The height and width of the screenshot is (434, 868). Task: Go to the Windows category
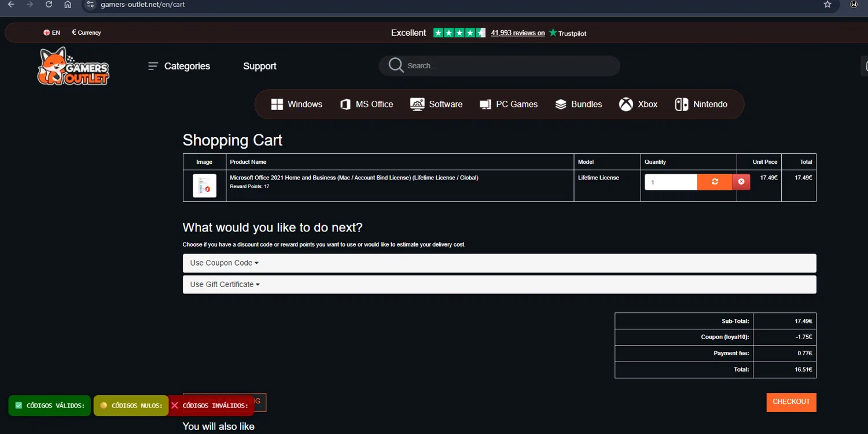(296, 104)
